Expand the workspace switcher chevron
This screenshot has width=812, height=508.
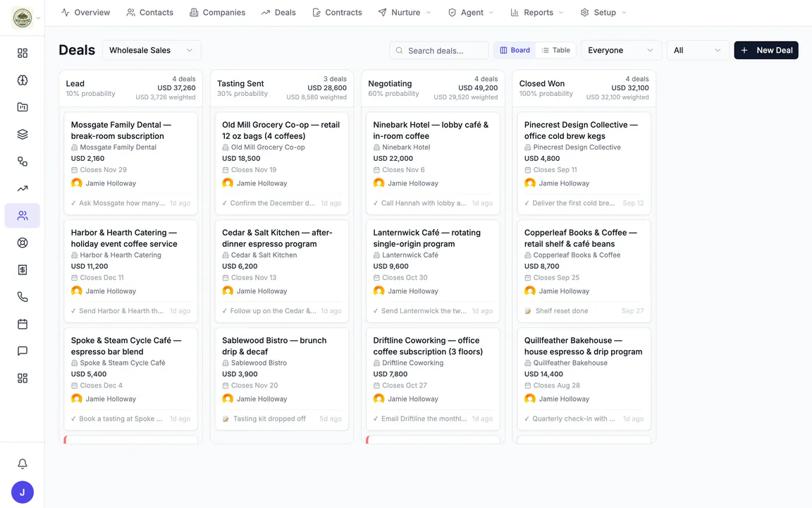point(38,18)
